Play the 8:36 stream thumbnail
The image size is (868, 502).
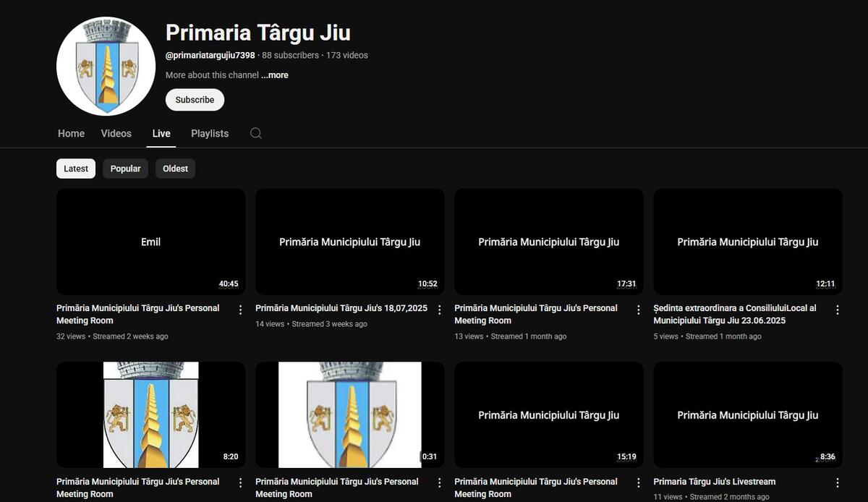pos(747,414)
